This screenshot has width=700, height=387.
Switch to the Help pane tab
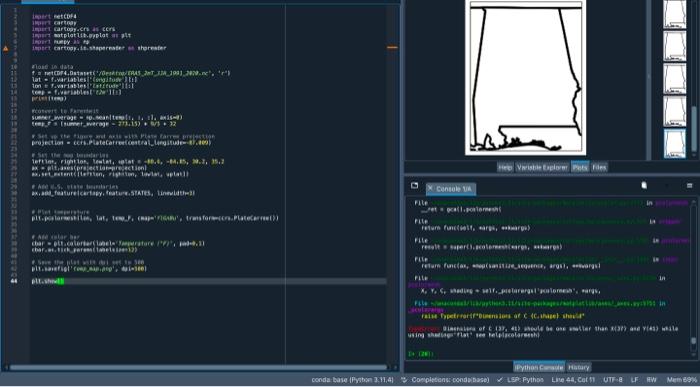[x=505, y=167]
